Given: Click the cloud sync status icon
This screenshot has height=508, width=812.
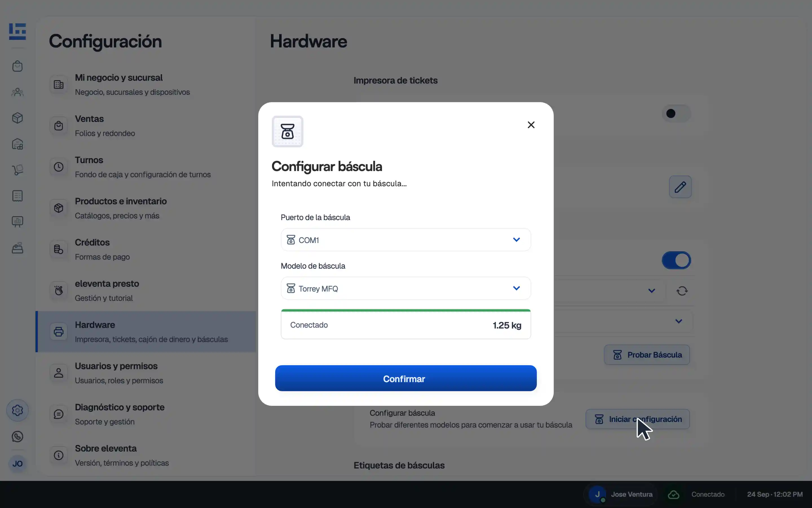Looking at the screenshot, I should pyautogui.click(x=673, y=494).
